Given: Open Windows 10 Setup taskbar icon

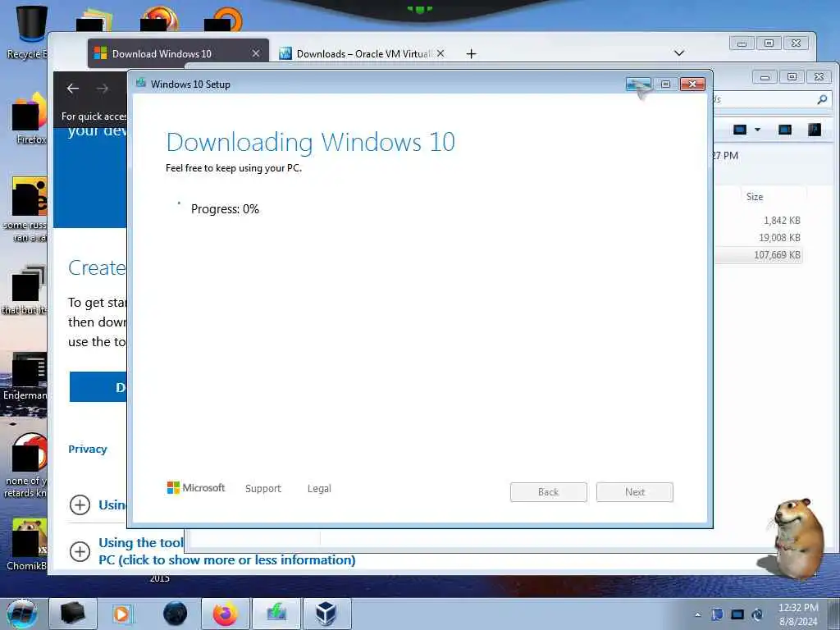Looking at the screenshot, I should pos(276,614).
